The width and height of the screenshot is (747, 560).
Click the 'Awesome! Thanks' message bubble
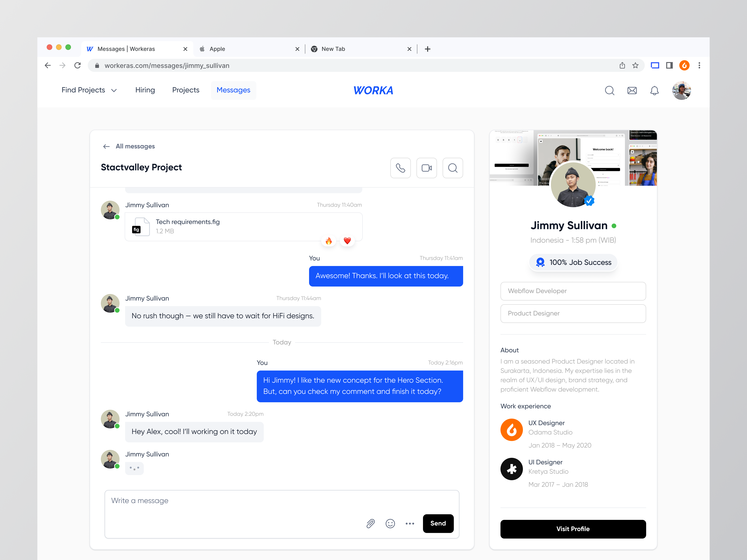[386, 276]
